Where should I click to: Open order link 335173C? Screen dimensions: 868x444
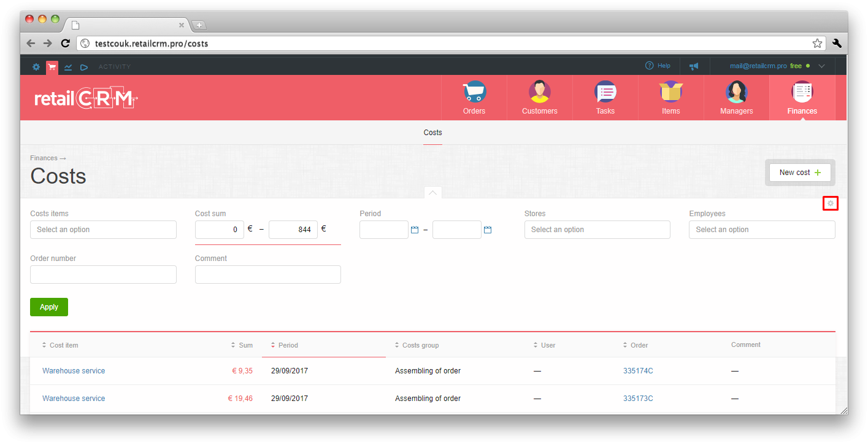pyautogui.click(x=638, y=399)
